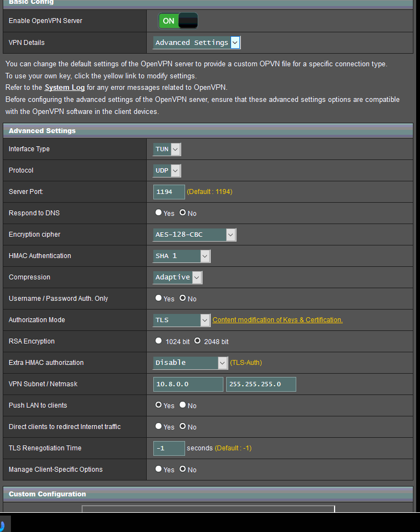Screen dimensions: 420x532
Task: Click the VPN Subnet 10.8.0.0 field
Action: (188, 384)
